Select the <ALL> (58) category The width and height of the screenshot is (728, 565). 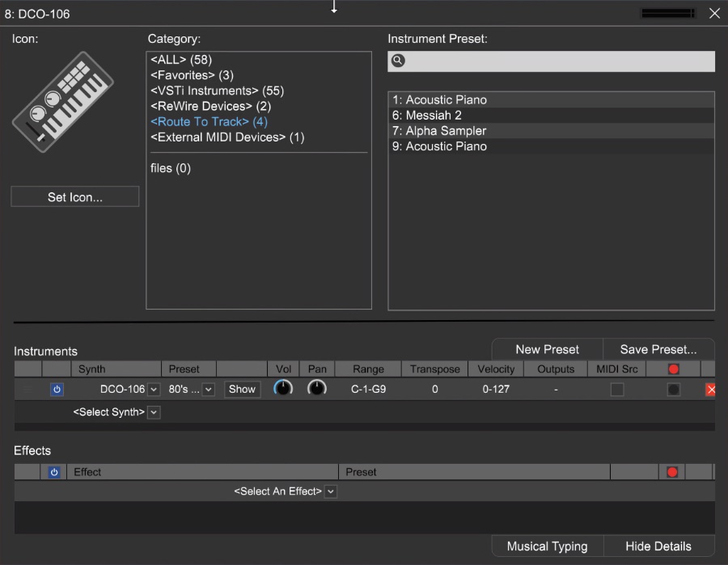pos(181,60)
